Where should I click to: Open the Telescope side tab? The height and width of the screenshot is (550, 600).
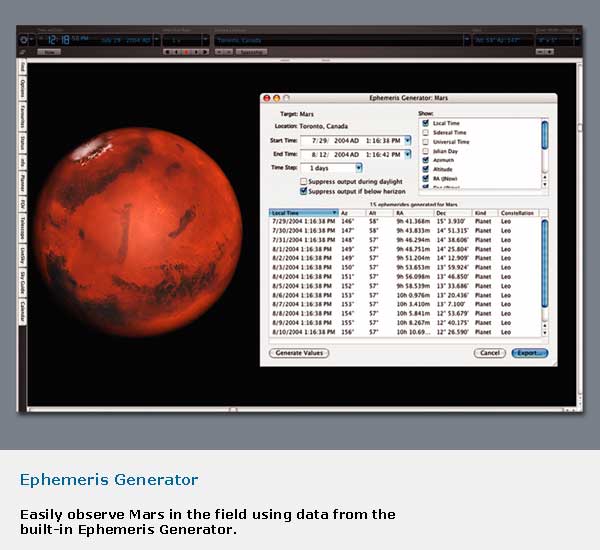click(23, 228)
